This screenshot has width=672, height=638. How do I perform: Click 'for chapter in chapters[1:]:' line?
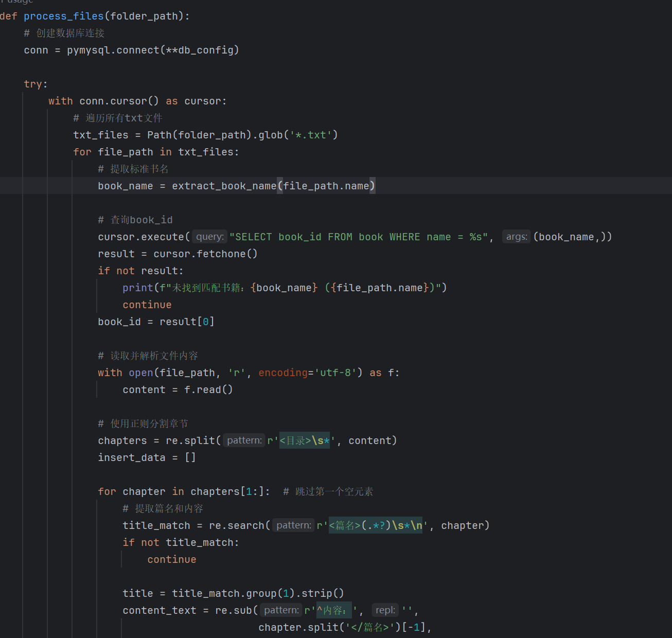point(184,491)
